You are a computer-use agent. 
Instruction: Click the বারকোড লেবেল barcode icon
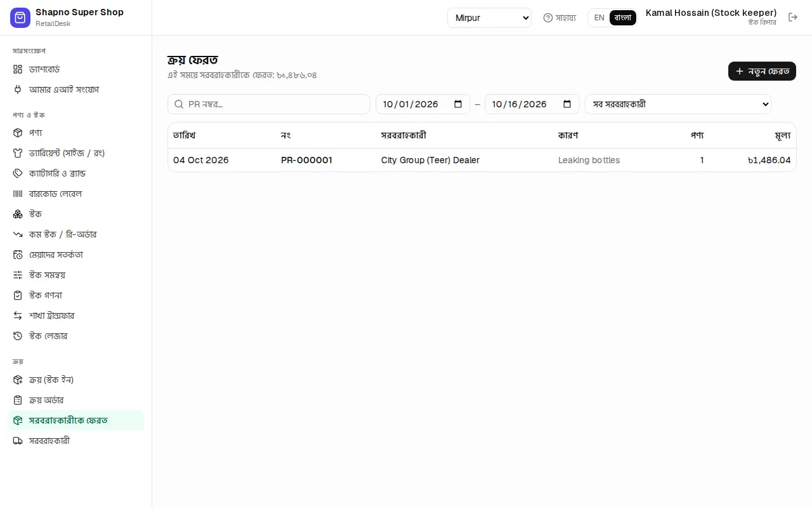tap(18, 194)
